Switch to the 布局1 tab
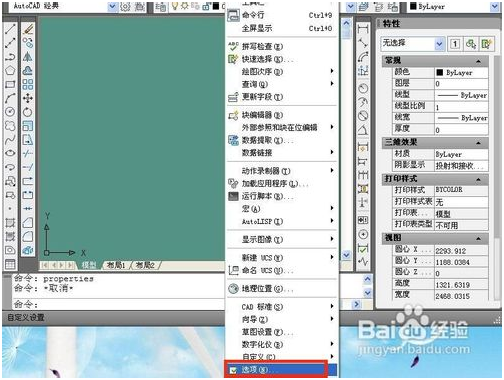Image resolution: width=504 pixels, height=380 pixels. click(116, 265)
